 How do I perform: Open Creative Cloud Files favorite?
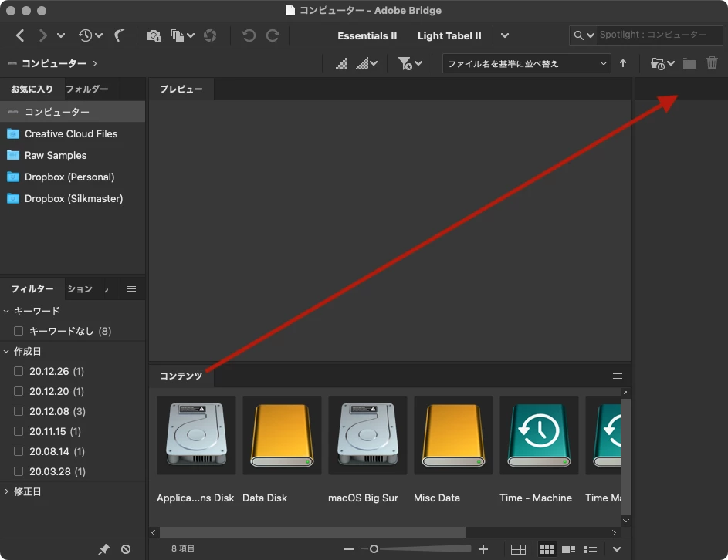(x=73, y=133)
